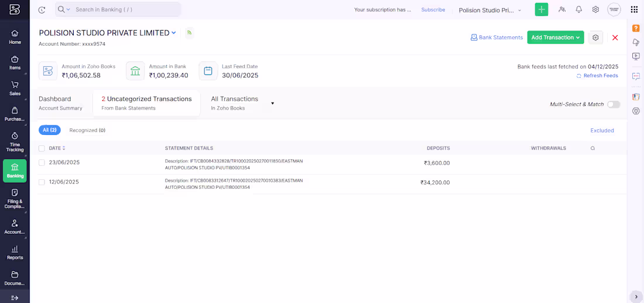
Task: Click Refresh Feeds
Action: [597, 76]
